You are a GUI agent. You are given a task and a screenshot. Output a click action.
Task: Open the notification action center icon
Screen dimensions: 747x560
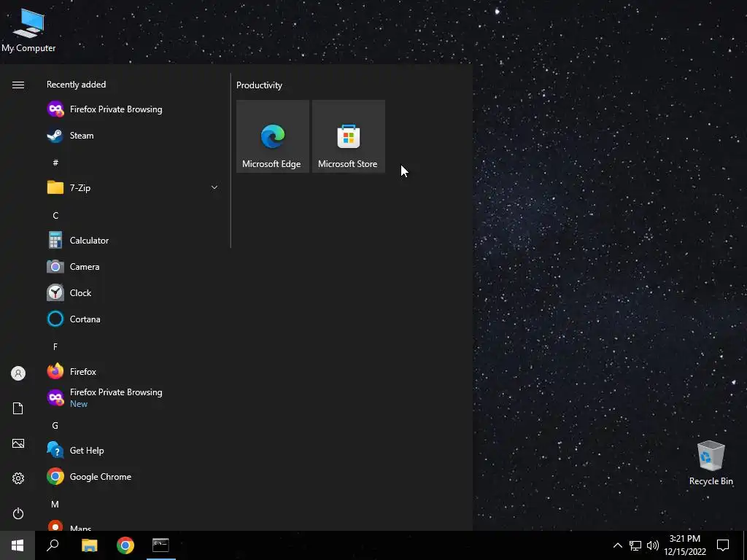tap(723, 545)
